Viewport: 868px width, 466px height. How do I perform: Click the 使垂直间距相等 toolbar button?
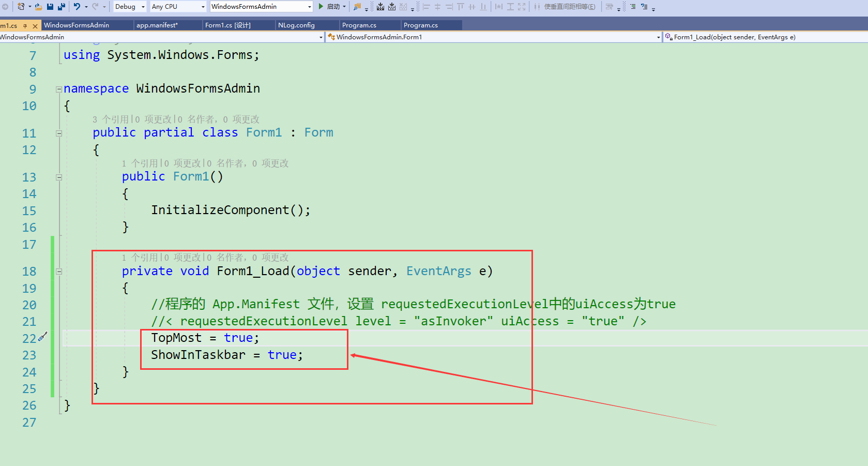pos(565,7)
